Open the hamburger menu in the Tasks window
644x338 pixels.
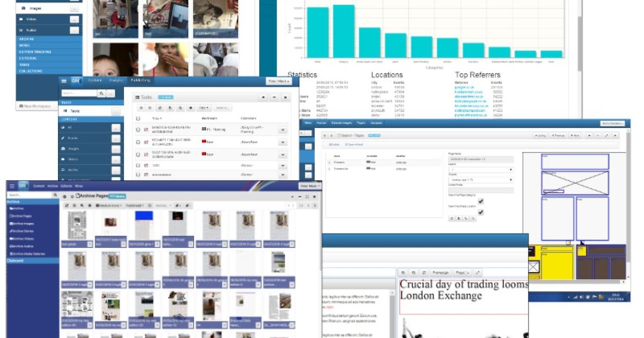65,81
